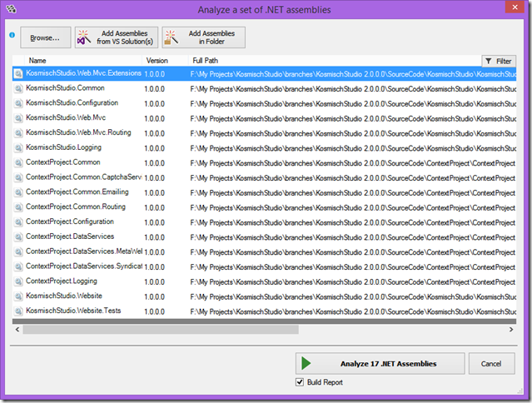Image resolution: width=532 pixels, height=403 pixels.
Task: Click the horizontal scrollbar thumb
Action: coord(161,330)
